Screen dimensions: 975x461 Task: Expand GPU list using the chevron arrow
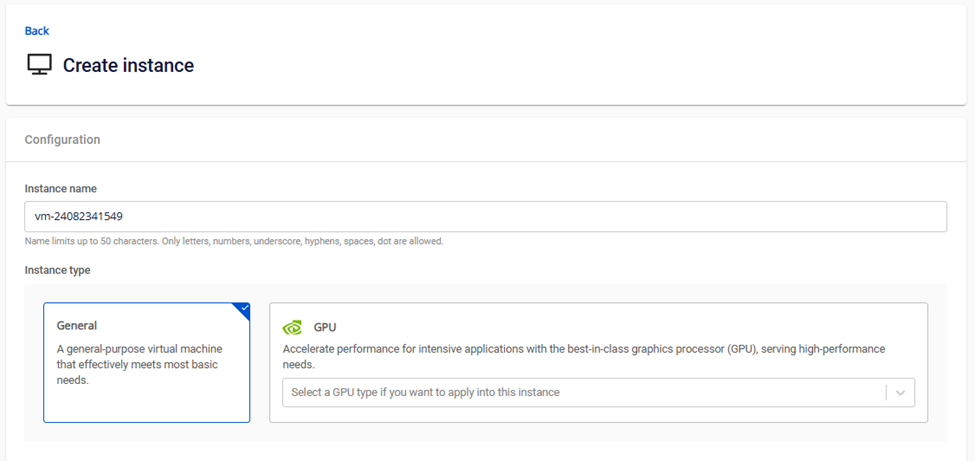click(x=900, y=393)
